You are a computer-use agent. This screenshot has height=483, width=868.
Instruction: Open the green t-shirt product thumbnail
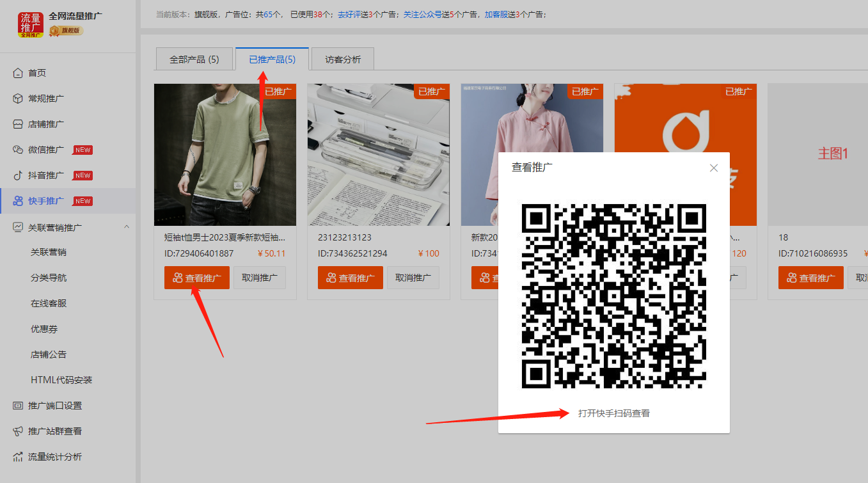(x=225, y=154)
